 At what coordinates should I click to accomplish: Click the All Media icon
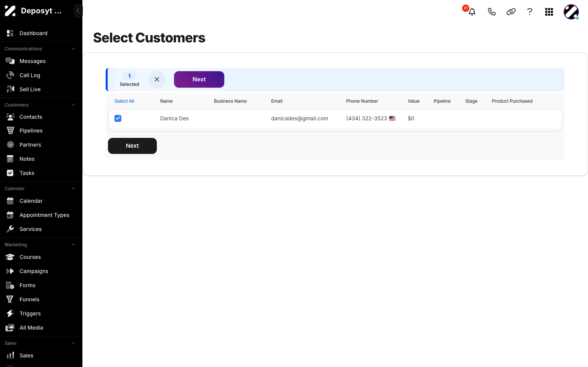point(10,328)
